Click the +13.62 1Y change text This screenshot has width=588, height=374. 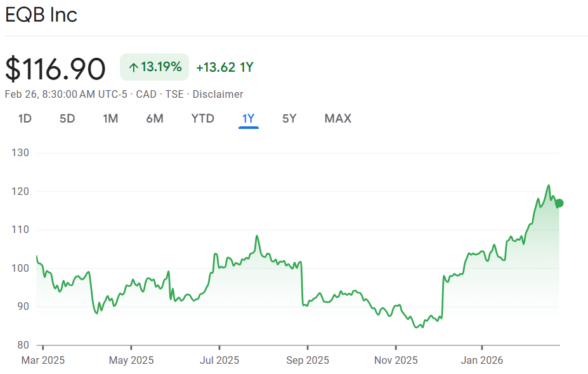click(x=225, y=67)
